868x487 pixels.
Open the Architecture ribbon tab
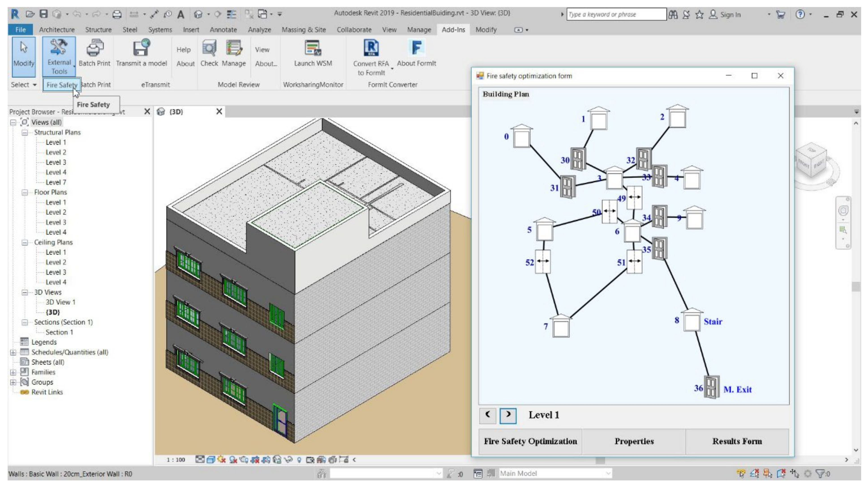pyautogui.click(x=57, y=30)
